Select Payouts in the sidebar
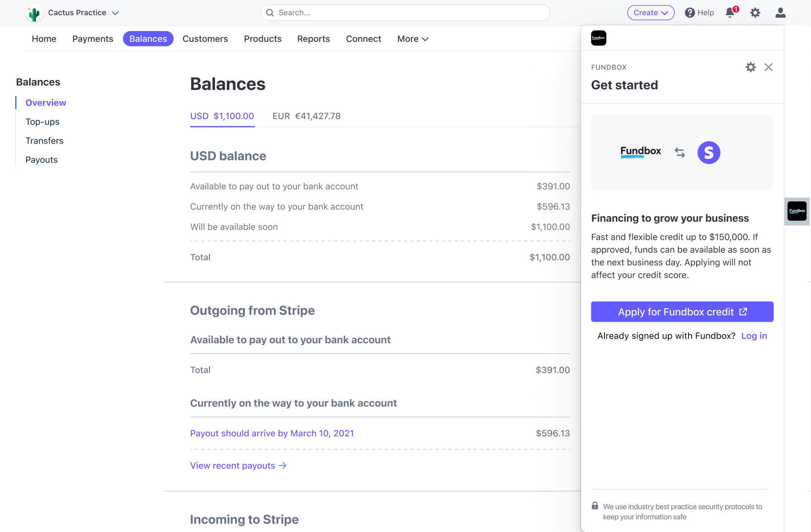 pyautogui.click(x=41, y=160)
